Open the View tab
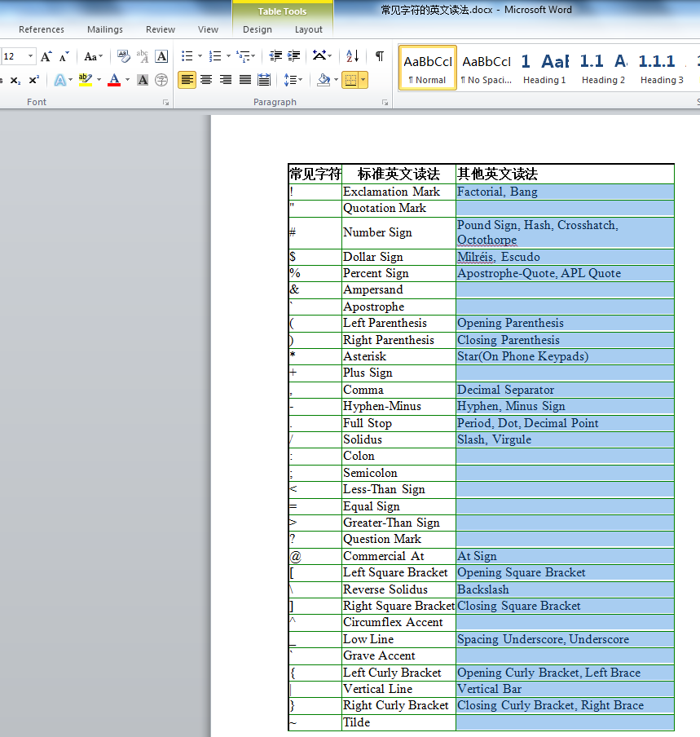This screenshot has width=700, height=737. click(208, 29)
